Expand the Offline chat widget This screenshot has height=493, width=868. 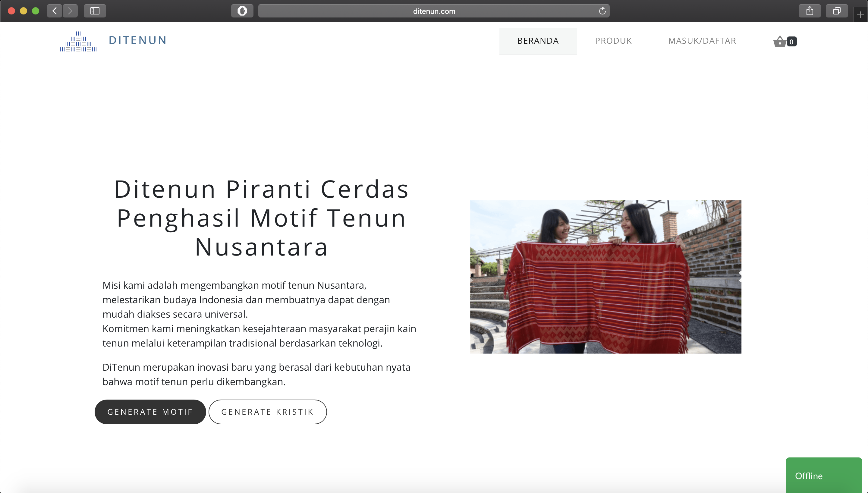click(823, 476)
